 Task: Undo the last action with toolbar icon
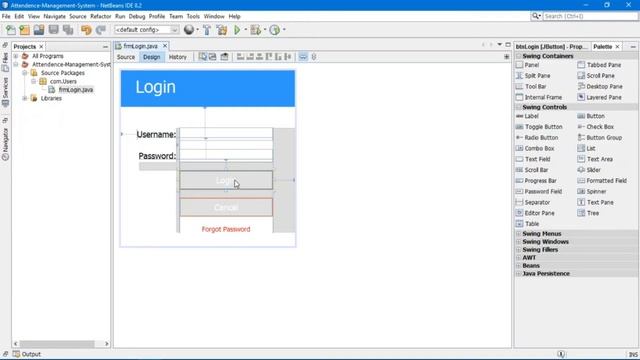tap(86, 30)
